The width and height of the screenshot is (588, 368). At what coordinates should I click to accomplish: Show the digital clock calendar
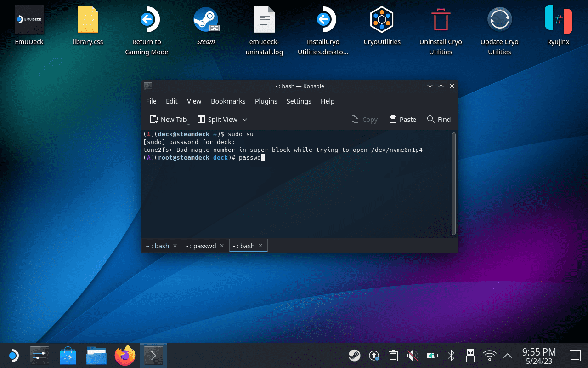(x=539, y=356)
